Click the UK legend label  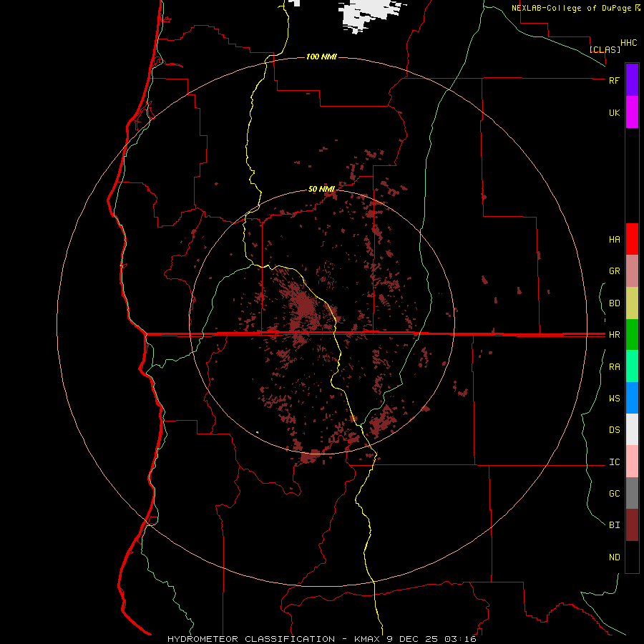coord(614,112)
